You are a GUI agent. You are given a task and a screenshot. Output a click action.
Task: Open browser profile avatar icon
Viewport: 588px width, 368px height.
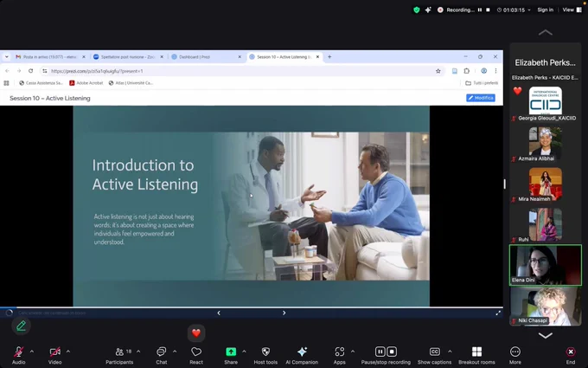tap(483, 71)
